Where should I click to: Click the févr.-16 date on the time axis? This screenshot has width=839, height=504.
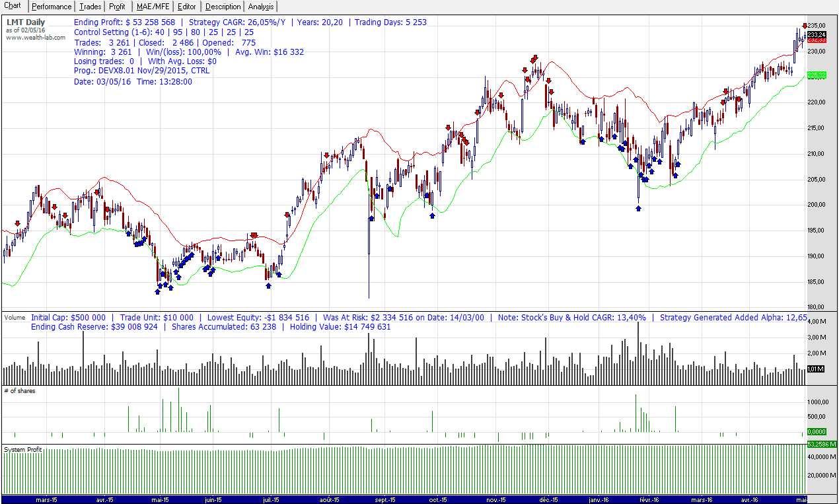coord(648,499)
